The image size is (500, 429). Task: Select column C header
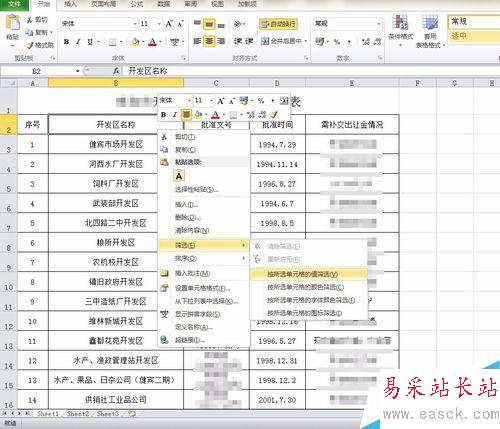[x=216, y=83]
